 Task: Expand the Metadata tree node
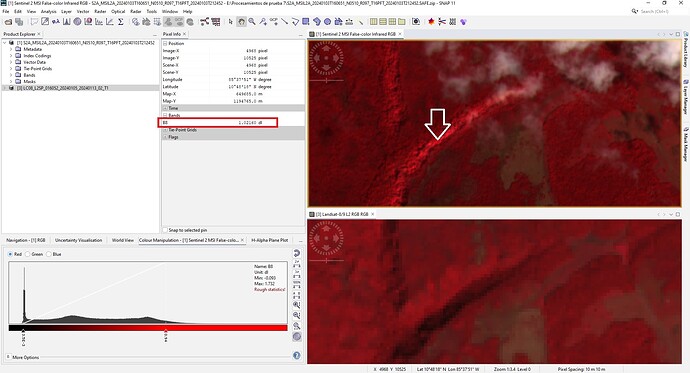(11, 49)
